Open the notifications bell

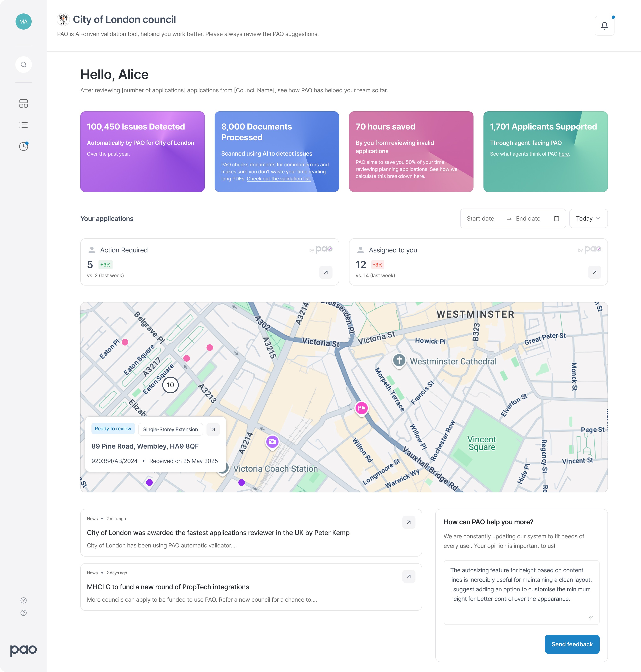point(604,26)
